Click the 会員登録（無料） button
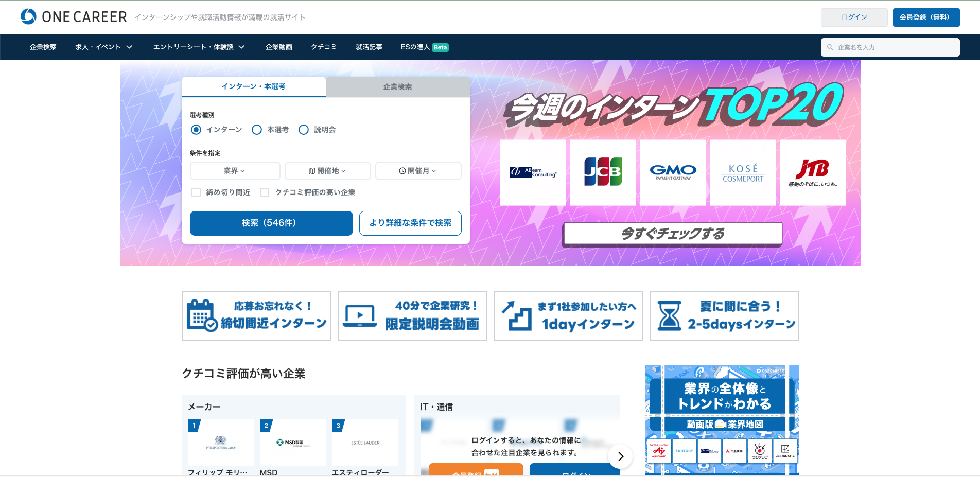The width and height of the screenshot is (980, 477). 926,17
